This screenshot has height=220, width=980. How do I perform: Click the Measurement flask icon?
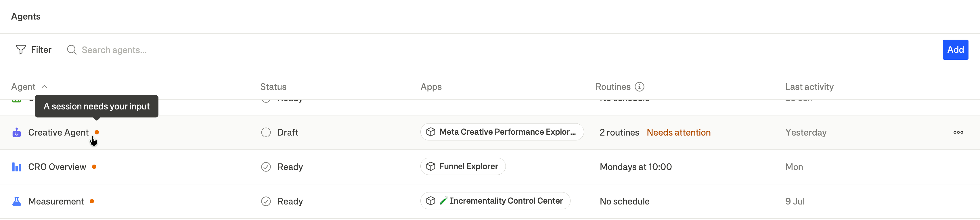[x=17, y=201]
